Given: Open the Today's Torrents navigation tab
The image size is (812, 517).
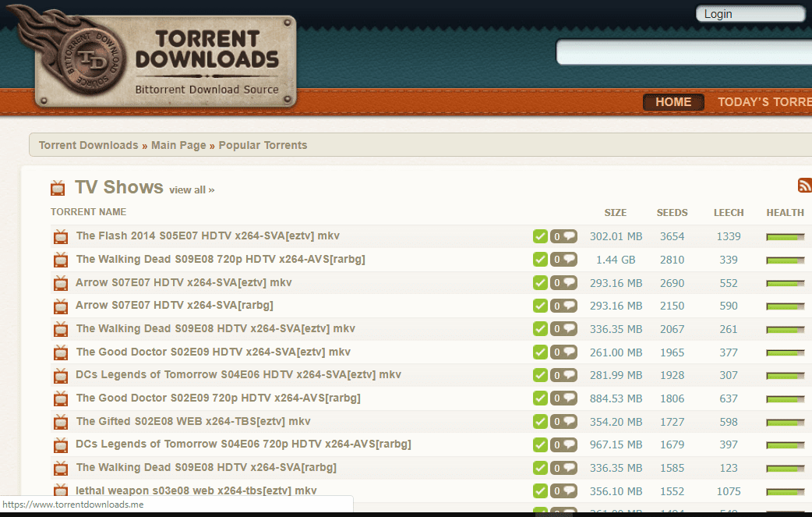Looking at the screenshot, I should click(764, 102).
